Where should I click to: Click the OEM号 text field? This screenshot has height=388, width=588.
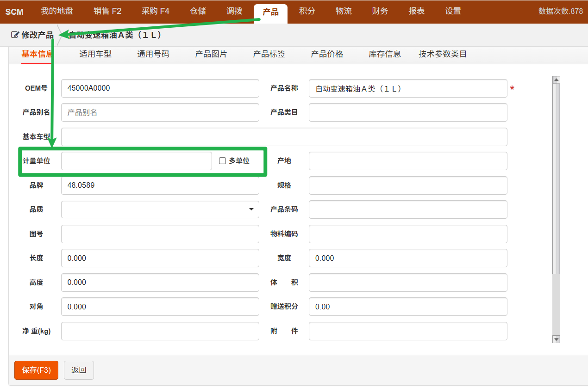click(x=160, y=88)
